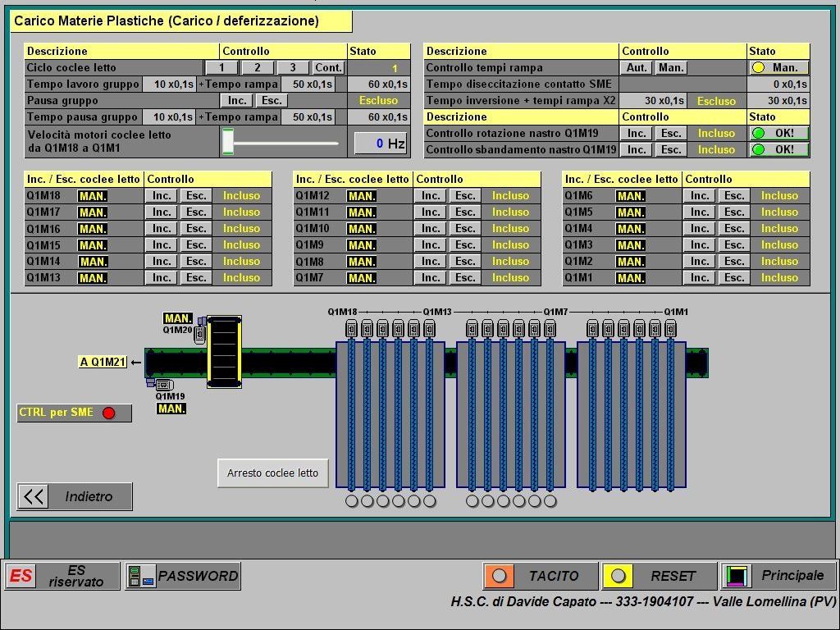This screenshot has height=630, width=840.
Task: Set ramp time control to Aut.
Action: [x=637, y=68]
